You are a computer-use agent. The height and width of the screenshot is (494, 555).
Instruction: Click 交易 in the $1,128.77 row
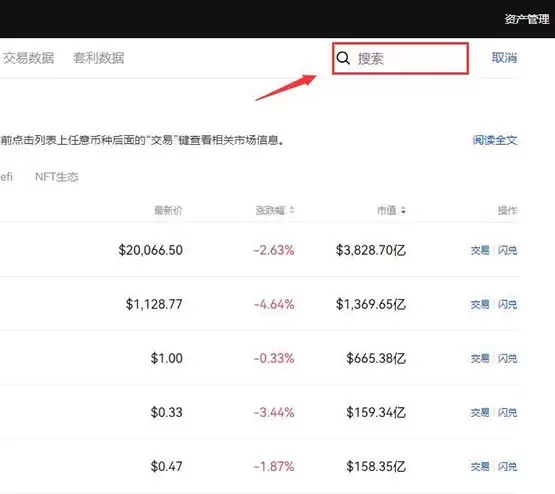coord(480,305)
